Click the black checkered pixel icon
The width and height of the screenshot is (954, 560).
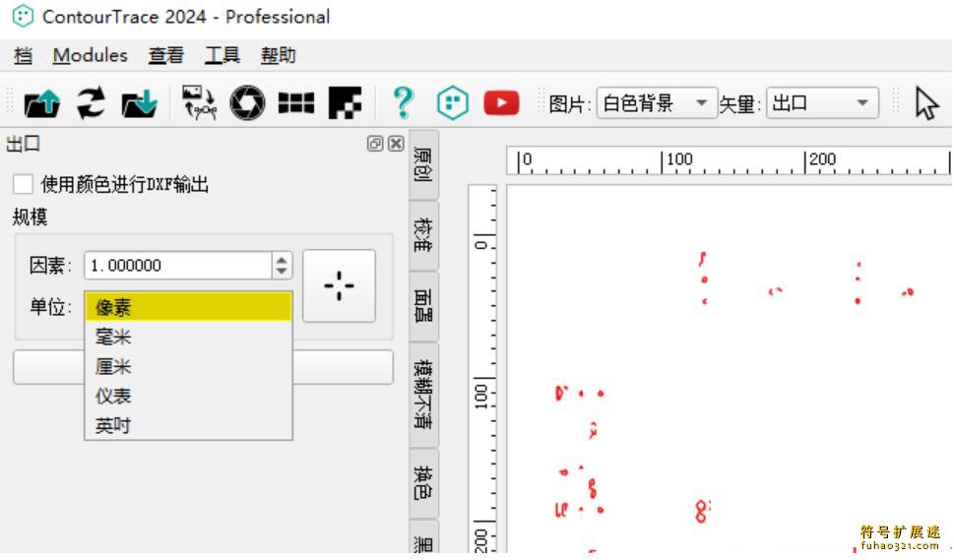pos(345,102)
